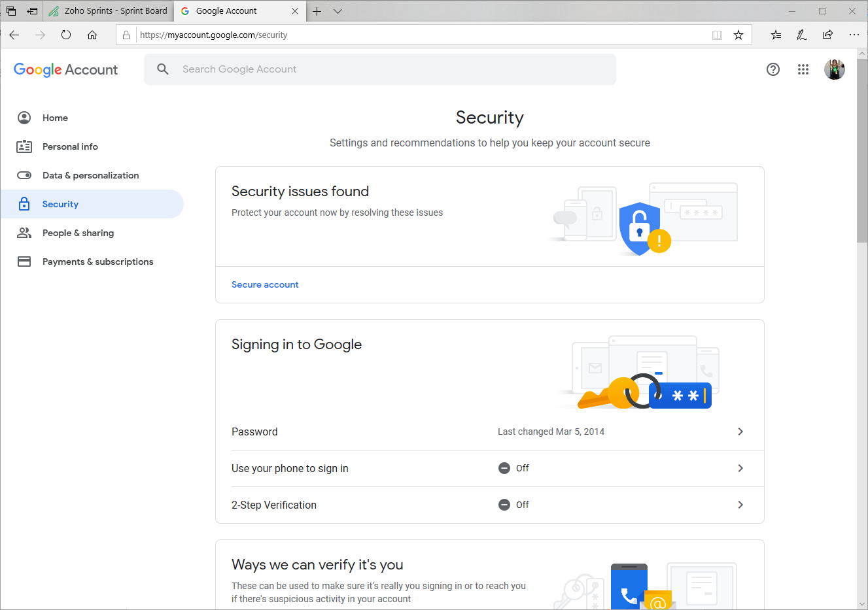
Task: Click the Secure account link
Action: (x=265, y=284)
